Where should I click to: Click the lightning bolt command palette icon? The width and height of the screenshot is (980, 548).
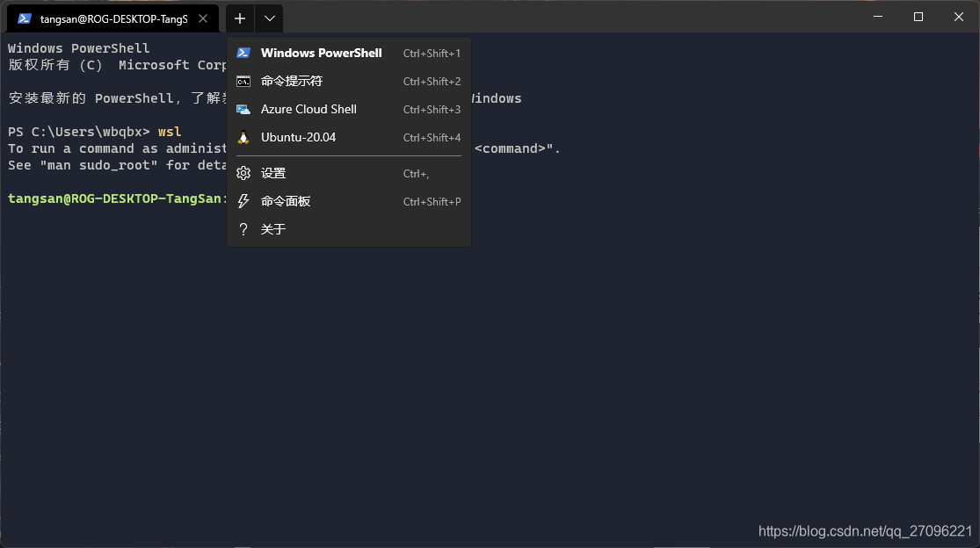pos(243,202)
